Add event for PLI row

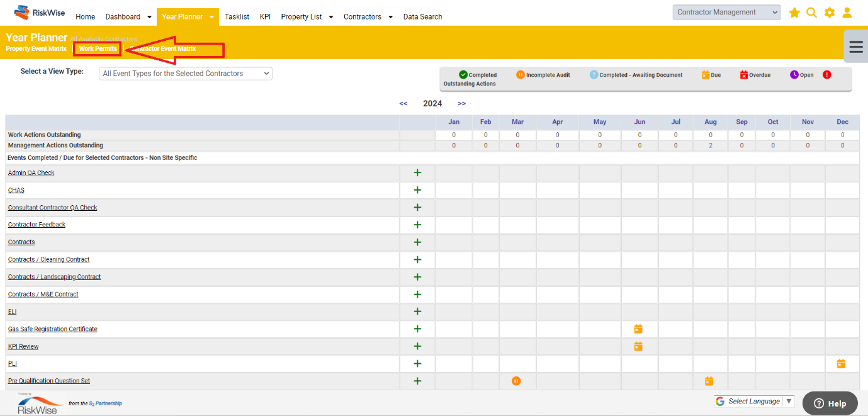click(417, 364)
